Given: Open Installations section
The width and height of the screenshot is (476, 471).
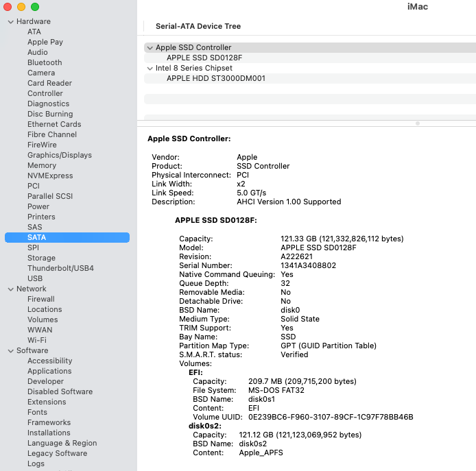Looking at the screenshot, I should 49,433.
